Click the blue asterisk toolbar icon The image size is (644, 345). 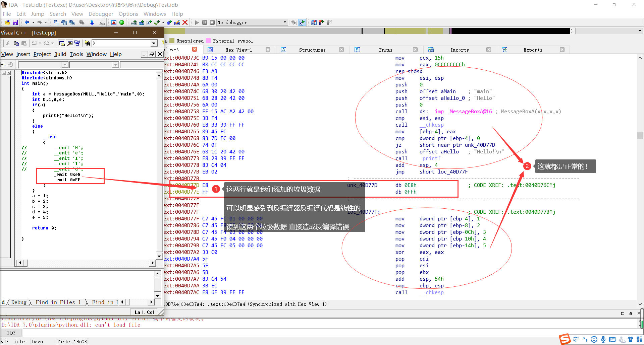click(x=169, y=22)
